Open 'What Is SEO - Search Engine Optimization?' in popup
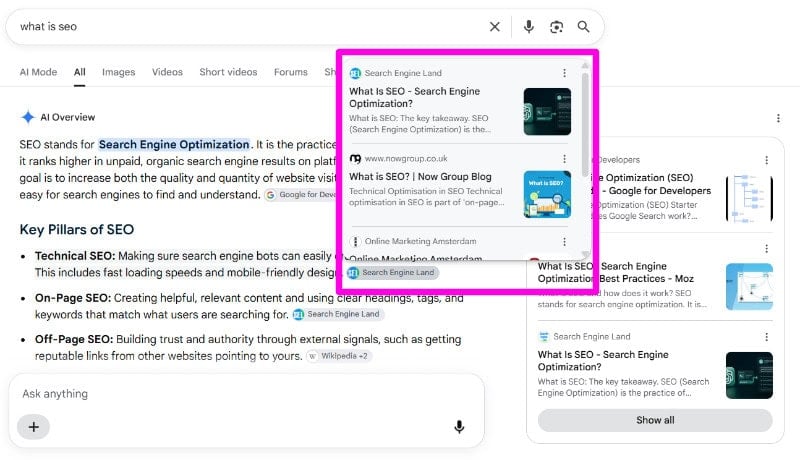 pyautogui.click(x=414, y=97)
